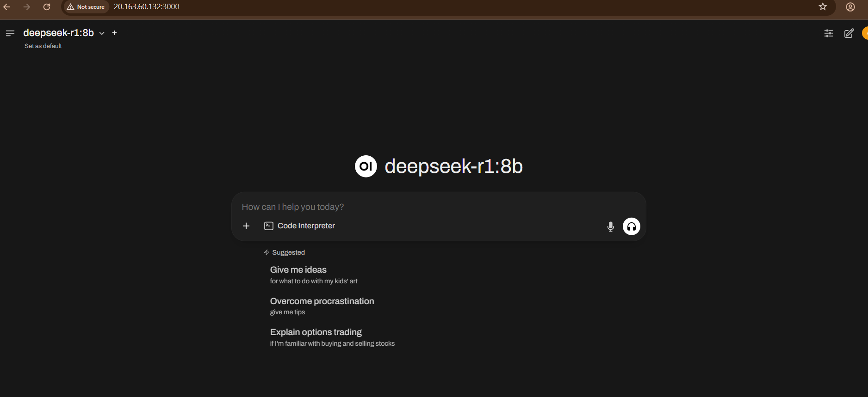Add another model with plus icon
This screenshot has height=397, width=868.
[114, 33]
